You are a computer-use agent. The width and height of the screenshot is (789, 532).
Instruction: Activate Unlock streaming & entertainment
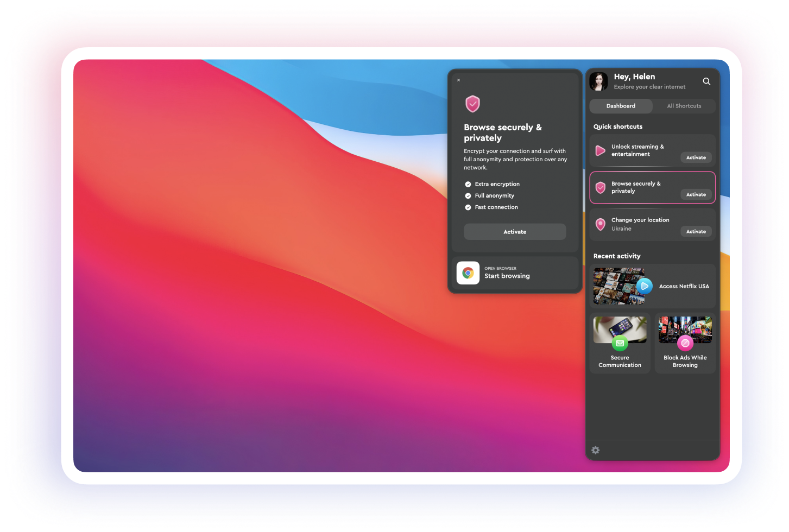[x=696, y=157]
